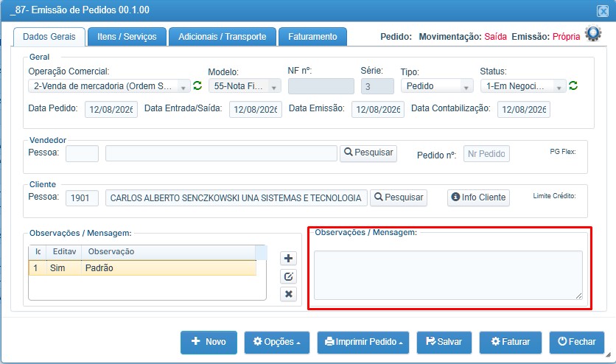
Task: Click the Vendedor name field
Action: [221, 153]
